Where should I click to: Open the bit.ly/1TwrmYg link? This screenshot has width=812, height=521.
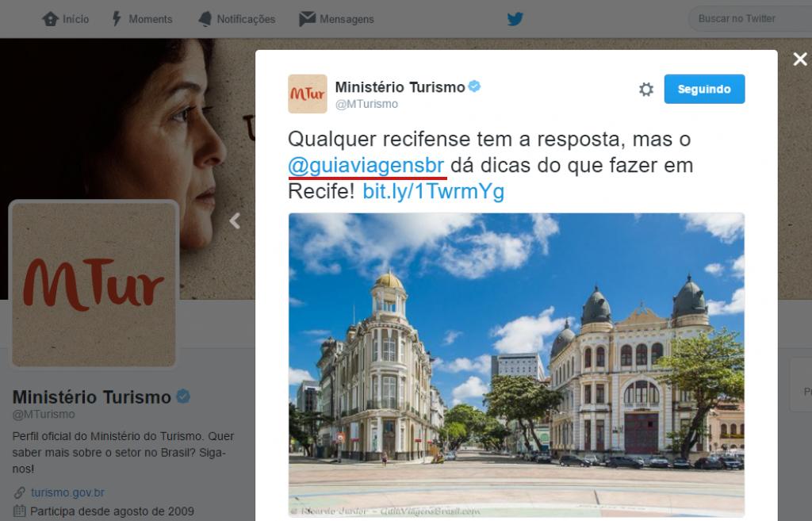[x=433, y=192]
